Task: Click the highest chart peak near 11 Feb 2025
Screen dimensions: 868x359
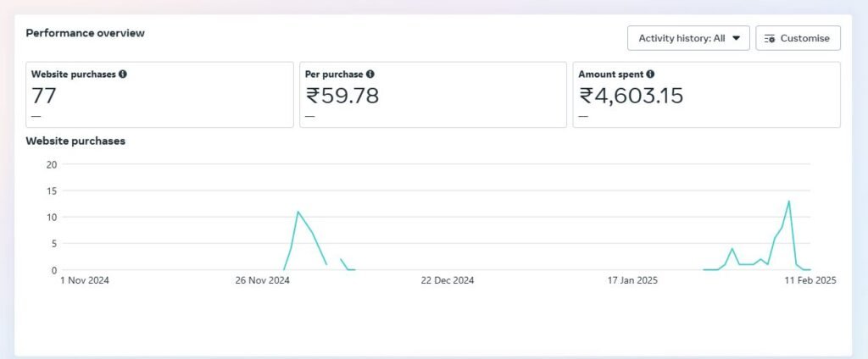Action: pos(789,202)
